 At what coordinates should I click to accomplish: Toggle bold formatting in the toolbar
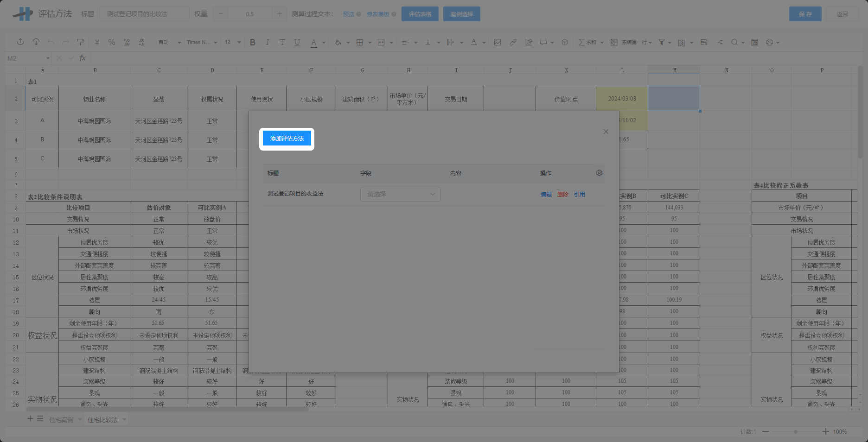click(x=253, y=42)
